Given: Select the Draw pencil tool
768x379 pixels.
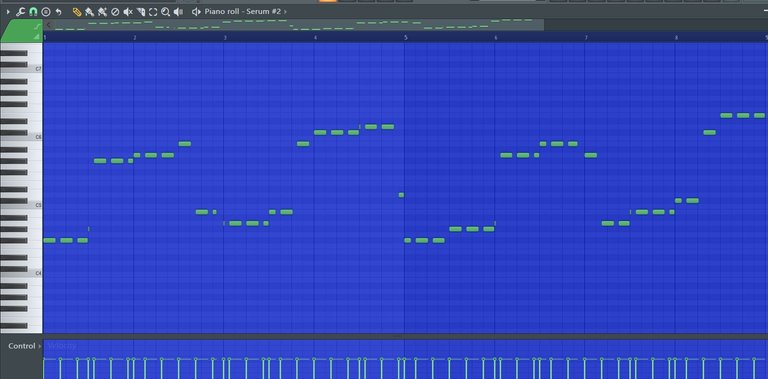Looking at the screenshot, I should pyautogui.click(x=76, y=11).
